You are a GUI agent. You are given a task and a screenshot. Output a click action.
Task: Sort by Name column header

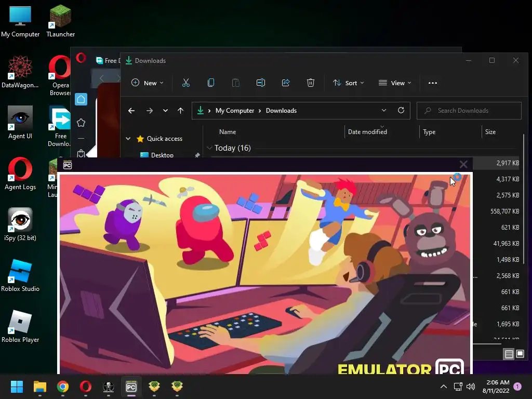228,132
